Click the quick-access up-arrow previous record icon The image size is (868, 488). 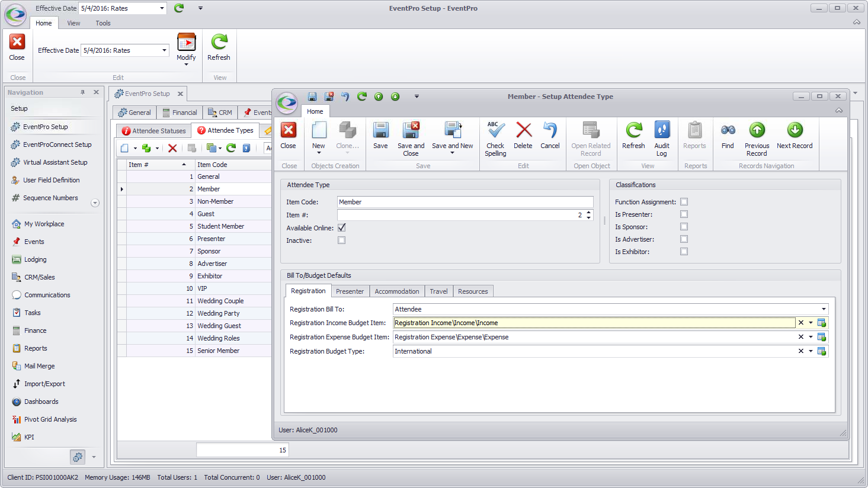tap(379, 97)
